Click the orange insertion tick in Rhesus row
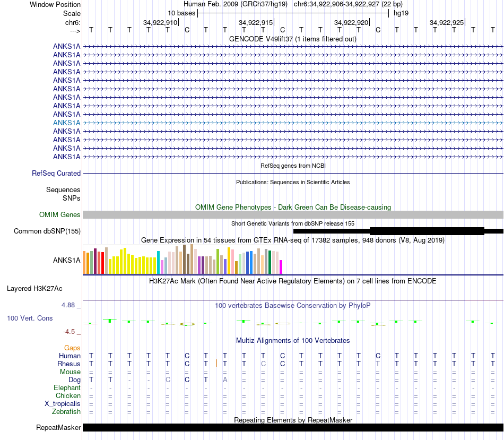The height and width of the screenshot is (440, 504). point(216,364)
